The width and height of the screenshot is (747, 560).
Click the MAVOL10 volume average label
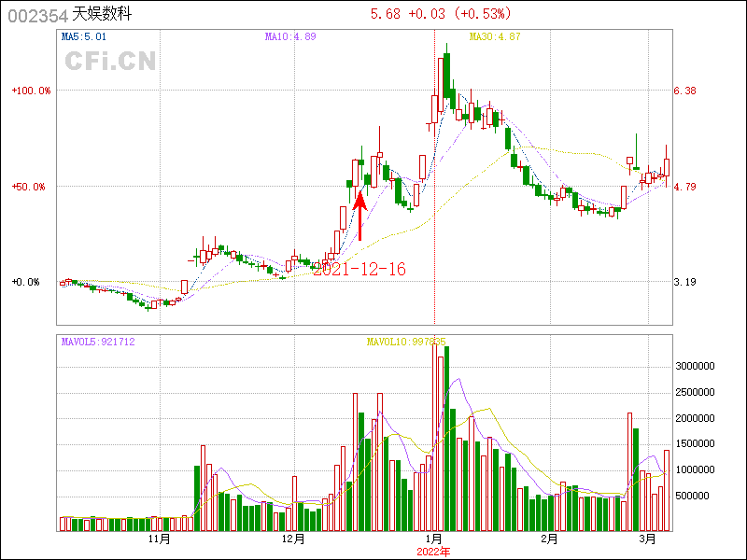pos(406,343)
